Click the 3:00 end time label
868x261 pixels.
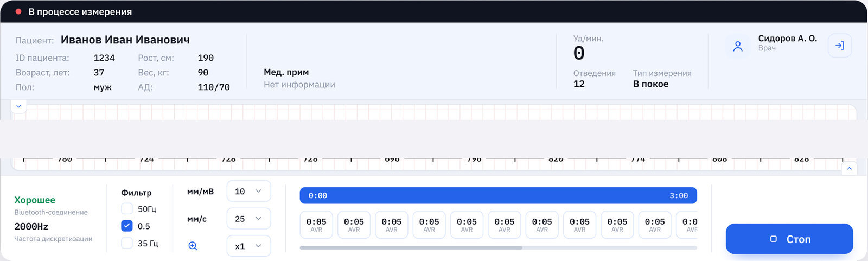click(x=679, y=195)
